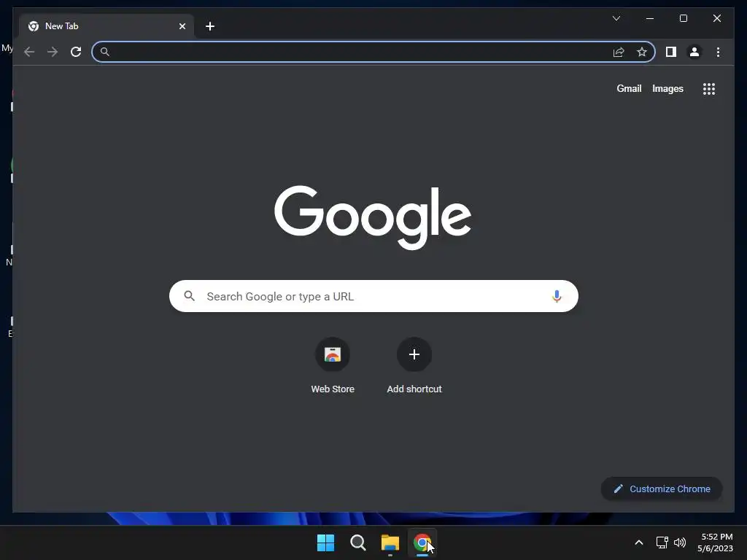Open the Gmail link
This screenshot has width=747, height=560.
[629, 88]
